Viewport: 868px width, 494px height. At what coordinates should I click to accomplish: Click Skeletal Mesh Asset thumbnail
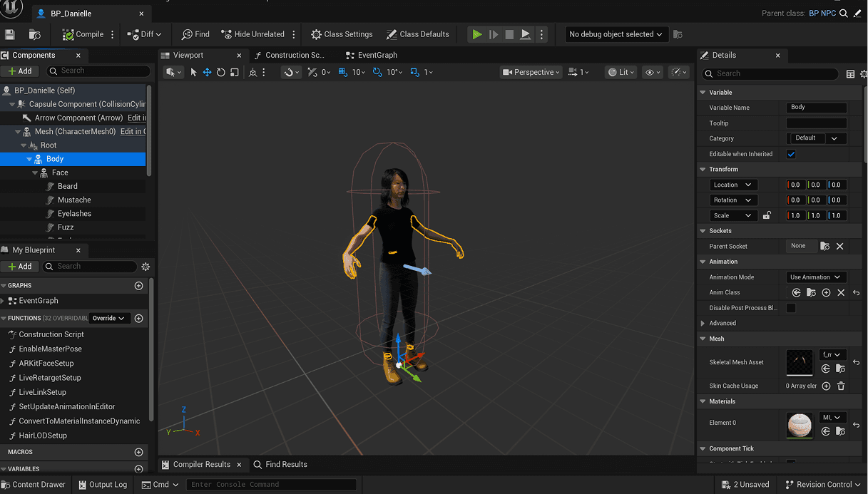pos(800,363)
